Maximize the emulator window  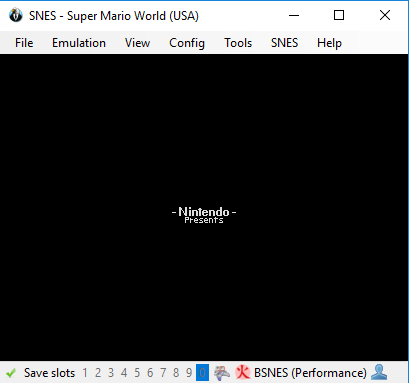[x=339, y=15]
